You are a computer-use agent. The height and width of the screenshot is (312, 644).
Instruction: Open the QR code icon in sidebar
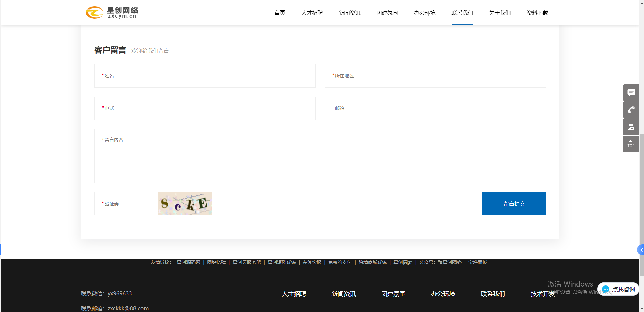click(x=631, y=127)
